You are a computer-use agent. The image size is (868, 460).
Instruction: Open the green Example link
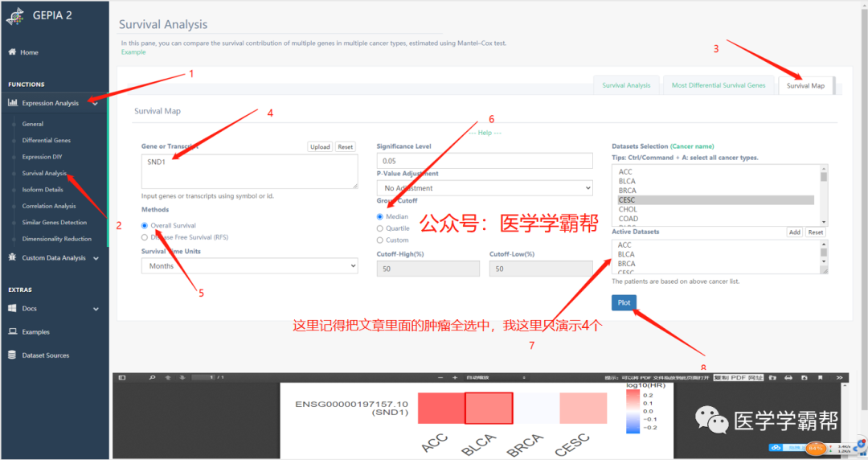pyautogui.click(x=133, y=52)
